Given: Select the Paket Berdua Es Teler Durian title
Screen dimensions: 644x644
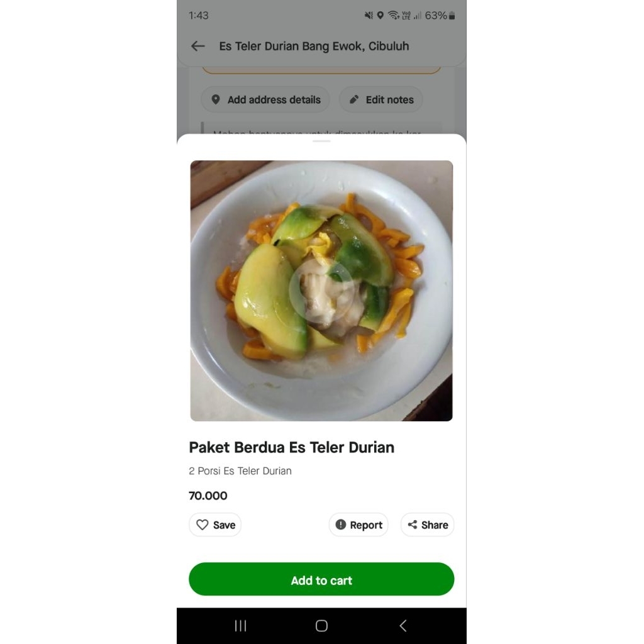Looking at the screenshot, I should [x=292, y=448].
